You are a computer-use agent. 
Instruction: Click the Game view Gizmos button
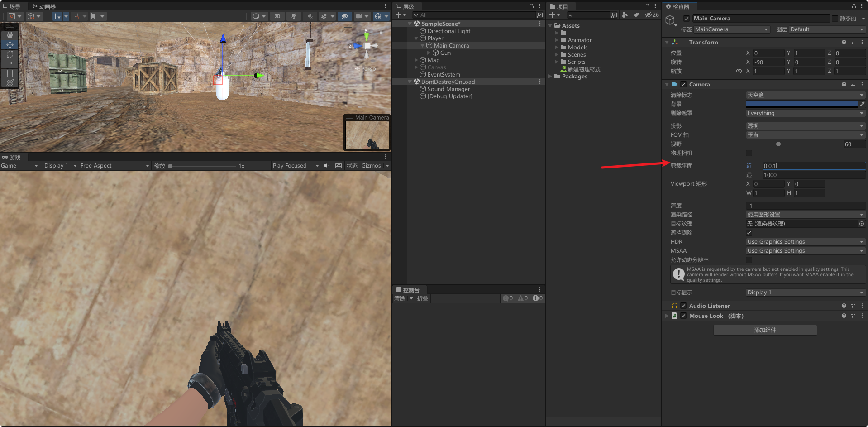371,166
